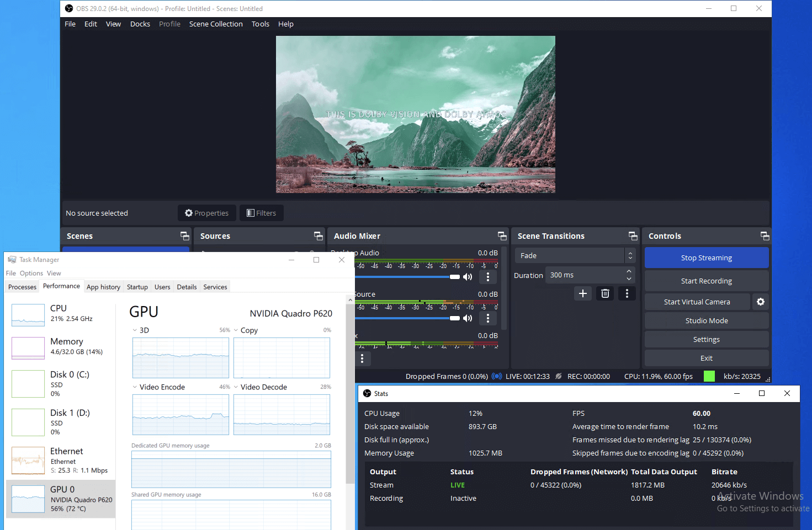Click the add scene transition plus icon
This screenshot has width=812, height=530.
(x=582, y=293)
